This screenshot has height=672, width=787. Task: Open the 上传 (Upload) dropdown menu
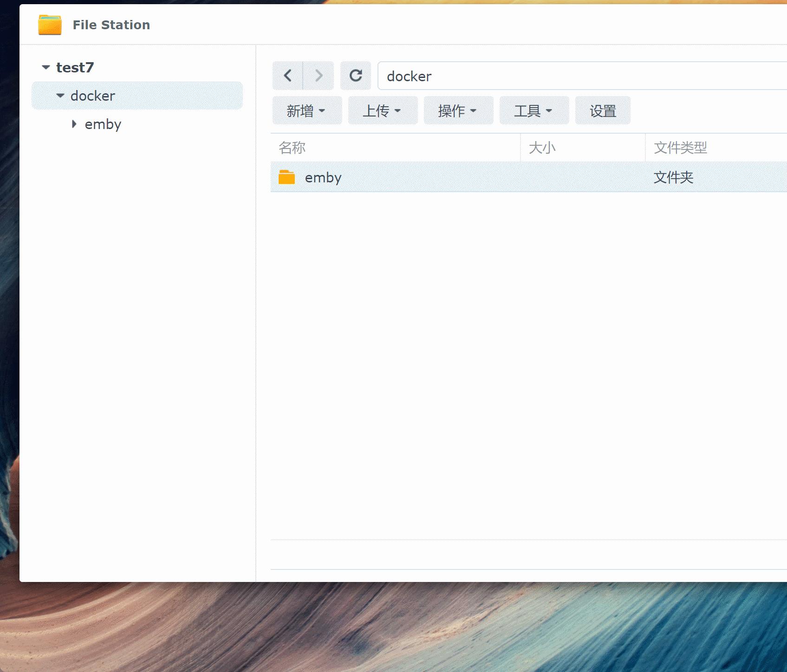pos(382,110)
